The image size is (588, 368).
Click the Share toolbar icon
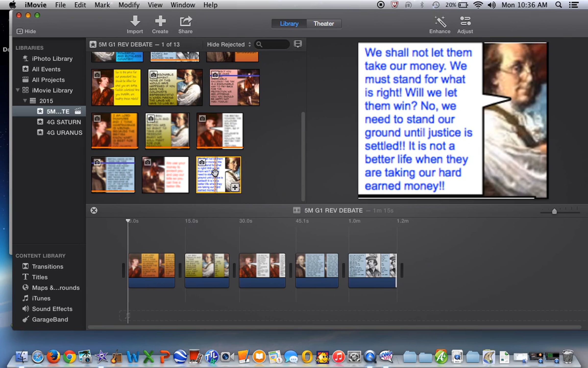[x=185, y=21]
